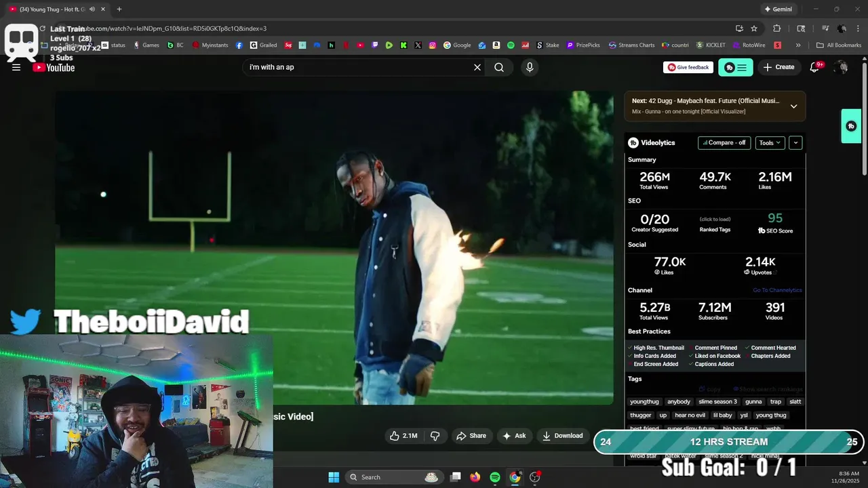Open Chrome extensions puzzle icon
This screenshot has height=488, width=868.
777,28
